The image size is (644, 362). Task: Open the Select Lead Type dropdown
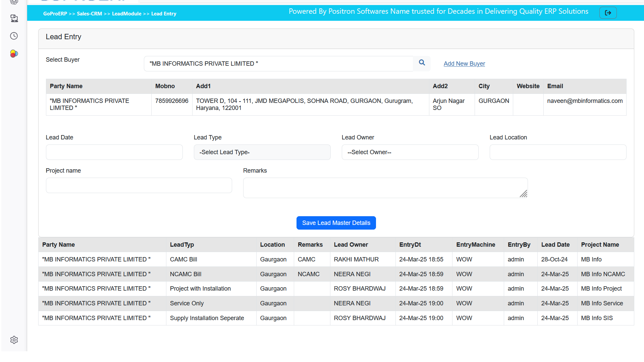click(262, 152)
